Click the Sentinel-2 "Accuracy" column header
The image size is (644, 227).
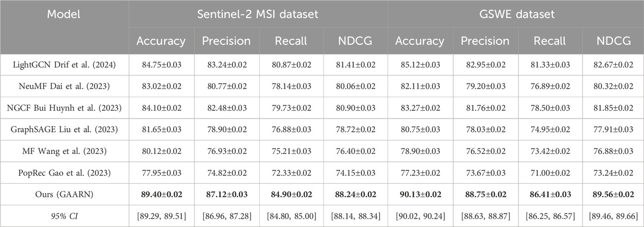161,40
